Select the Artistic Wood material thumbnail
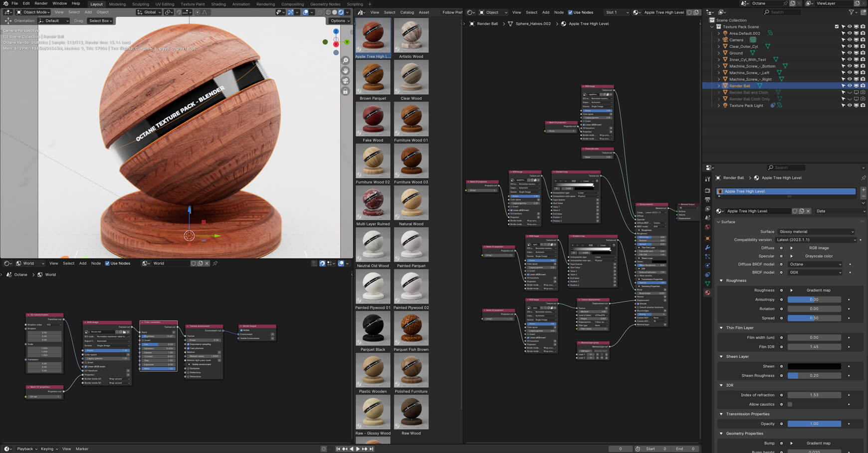868x453 pixels. [411, 36]
